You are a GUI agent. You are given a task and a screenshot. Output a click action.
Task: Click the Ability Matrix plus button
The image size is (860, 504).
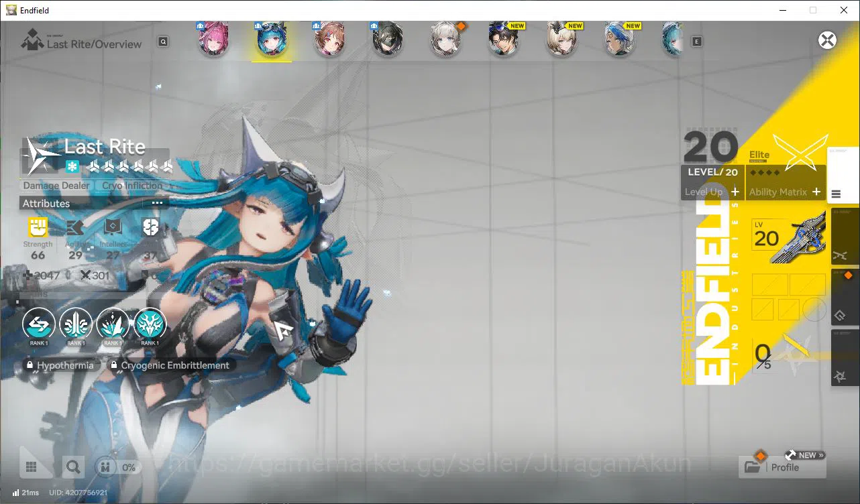tap(816, 192)
